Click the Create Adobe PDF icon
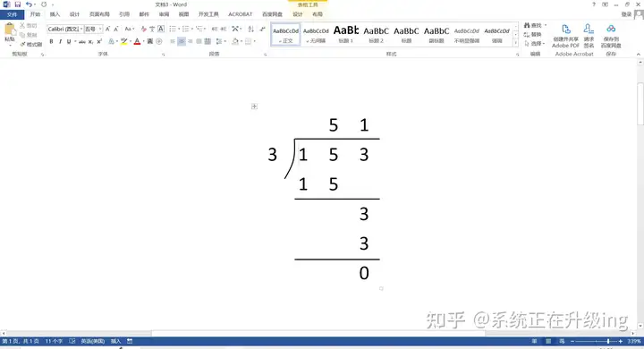Viewport: 644px width, 349px height. point(565,36)
